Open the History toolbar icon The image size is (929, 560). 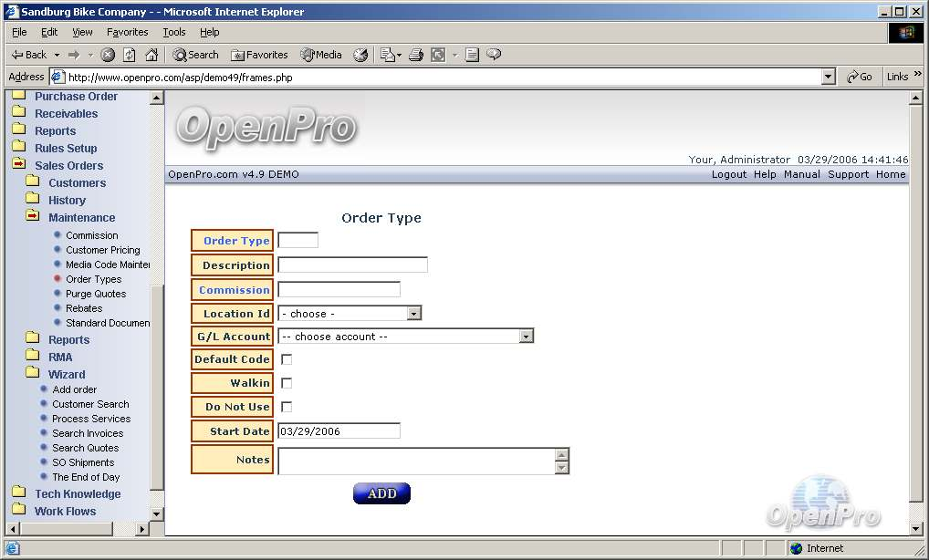pos(360,55)
